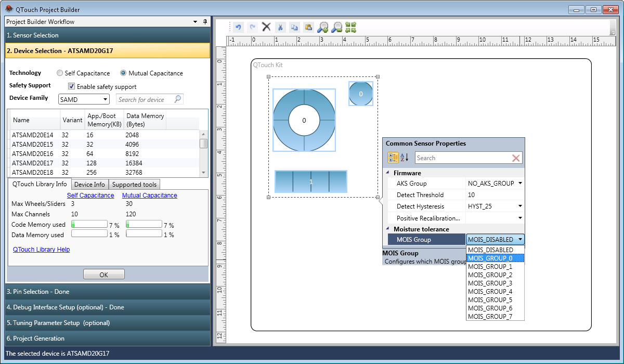The image size is (624, 364).
Task: Close the MOIS Group dropdown arrow
Action: [x=520, y=240]
